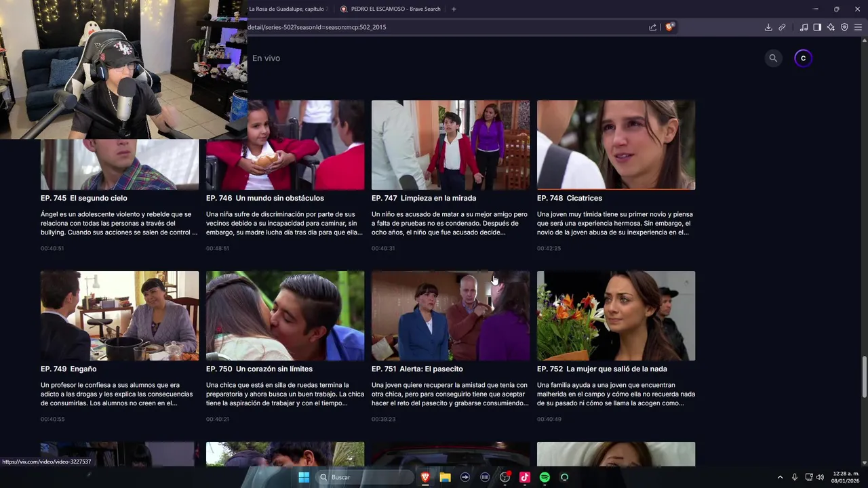Share this page via address bar icon
868x488 pixels.
(652, 27)
